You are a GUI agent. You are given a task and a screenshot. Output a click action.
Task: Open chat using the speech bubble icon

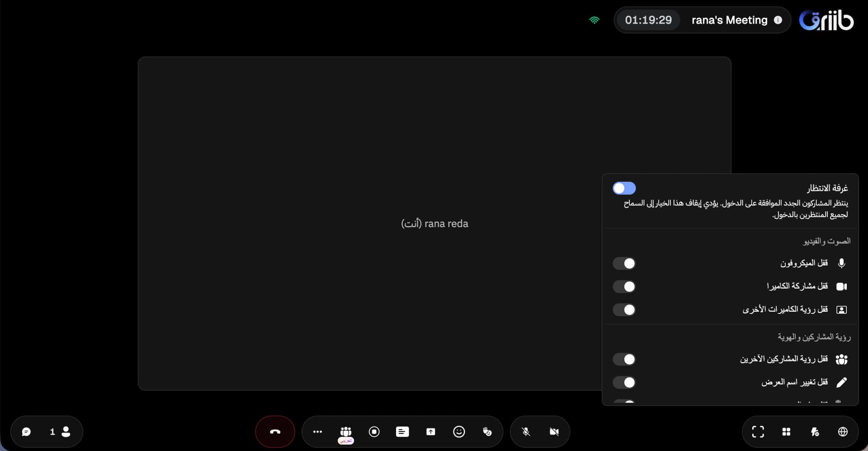pos(26,432)
